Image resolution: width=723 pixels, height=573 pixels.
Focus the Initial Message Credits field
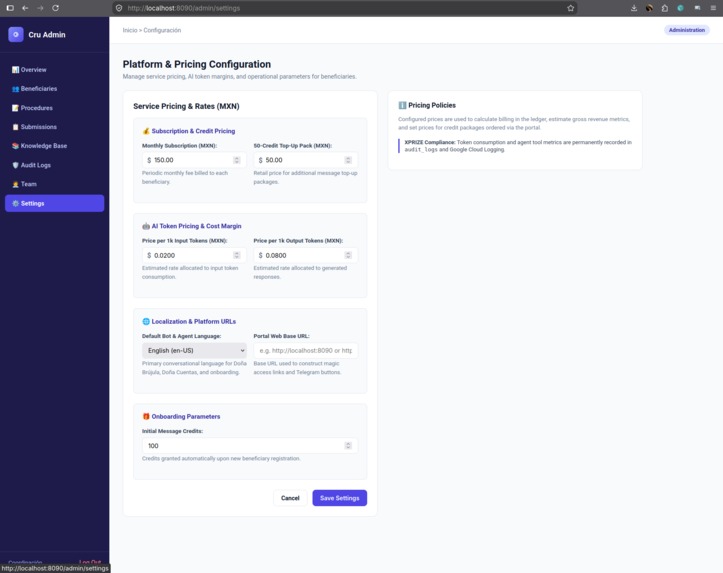[x=249, y=446]
